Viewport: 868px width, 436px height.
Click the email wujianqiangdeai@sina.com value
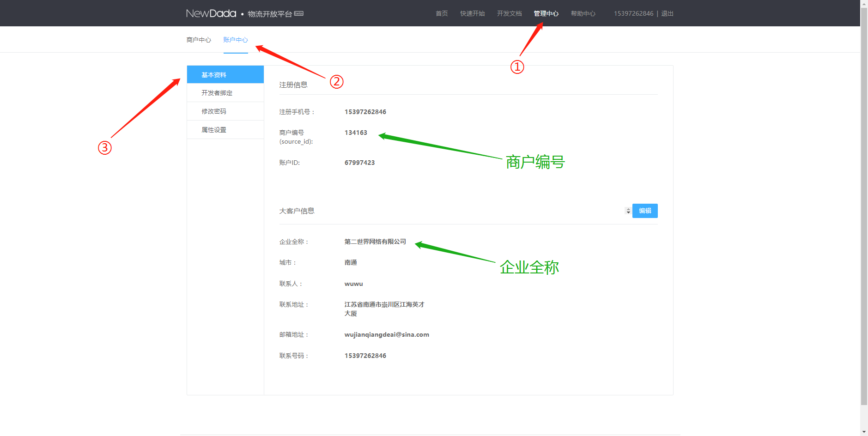click(x=387, y=334)
